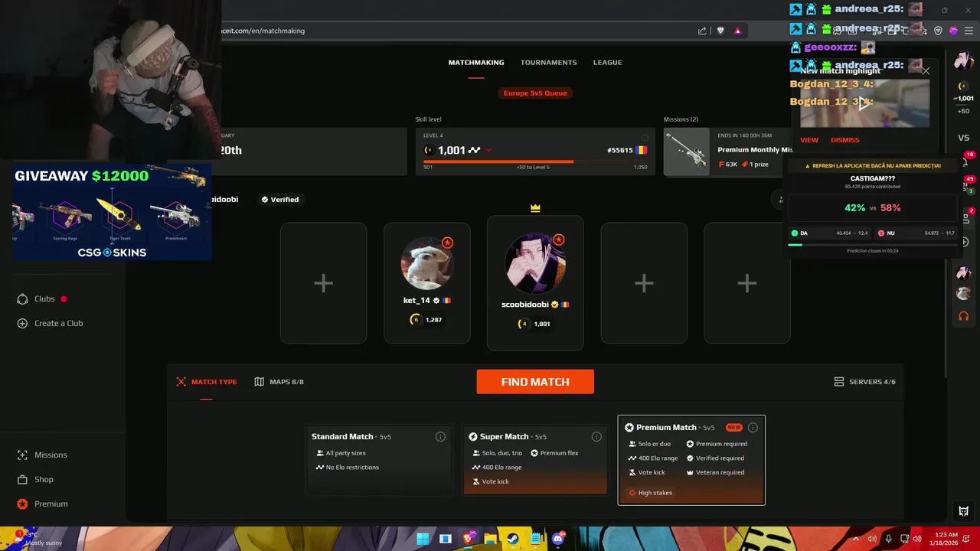Click the leftmost empty party slot
Image resolution: width=980 pixels, height=551 pixels.
[x=323, y=283]
